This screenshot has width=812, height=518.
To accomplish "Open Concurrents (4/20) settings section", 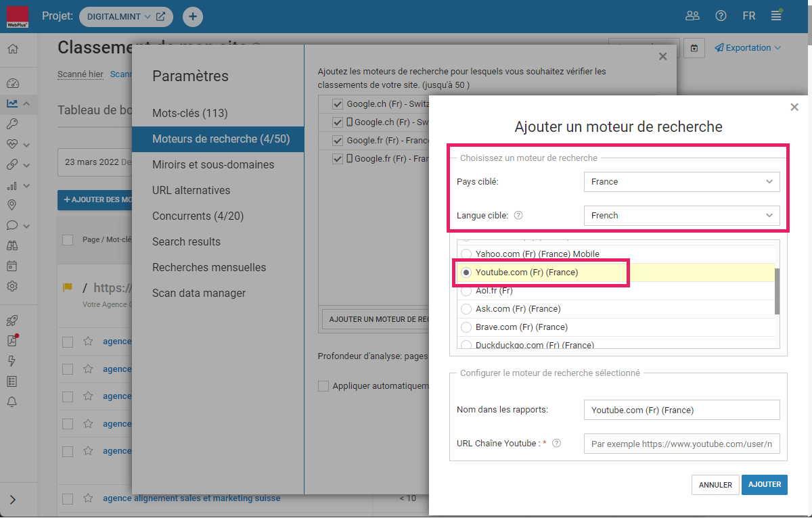I will 198,216.
